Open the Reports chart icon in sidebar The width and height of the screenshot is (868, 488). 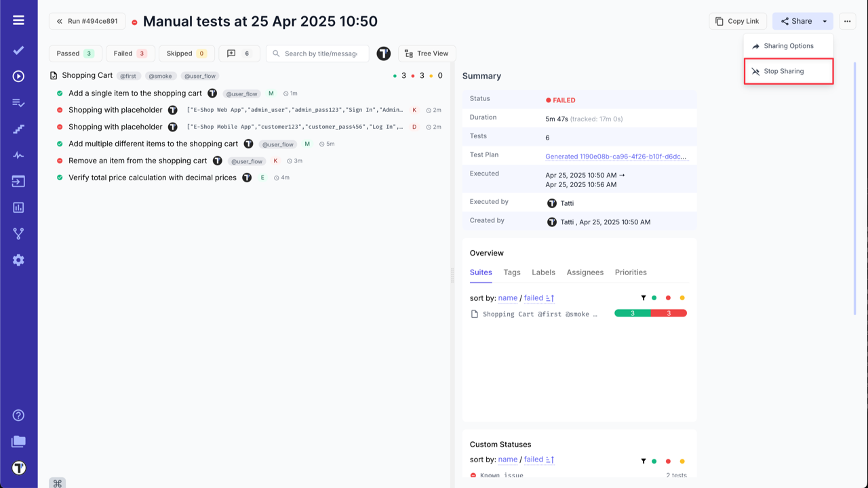18,207
